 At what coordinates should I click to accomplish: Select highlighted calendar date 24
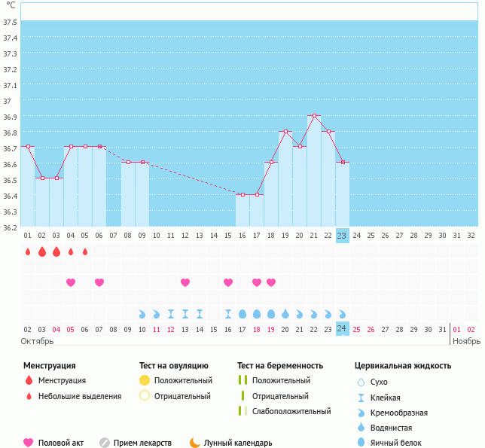pyautogui.click(x=342, y=329)
